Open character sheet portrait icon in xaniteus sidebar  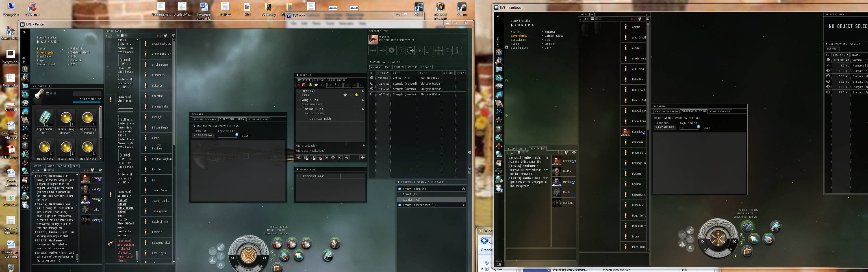[499, 52]
